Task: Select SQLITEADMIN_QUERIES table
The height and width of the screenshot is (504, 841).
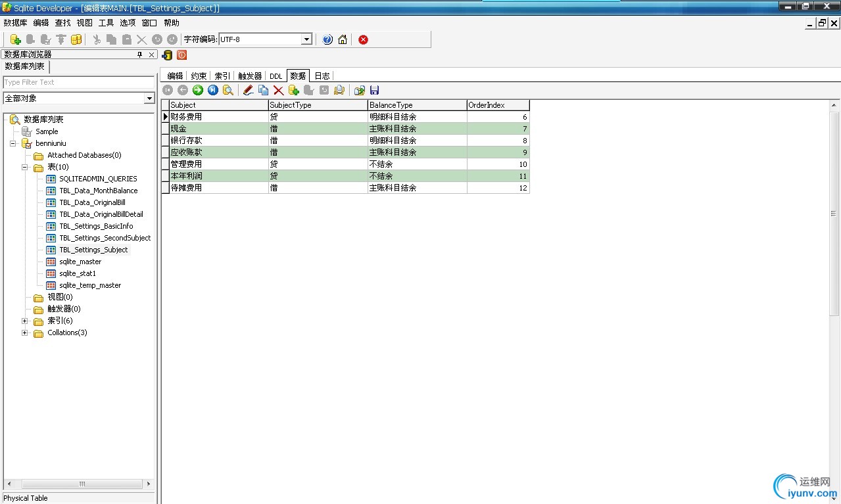Action: [98, 179]
